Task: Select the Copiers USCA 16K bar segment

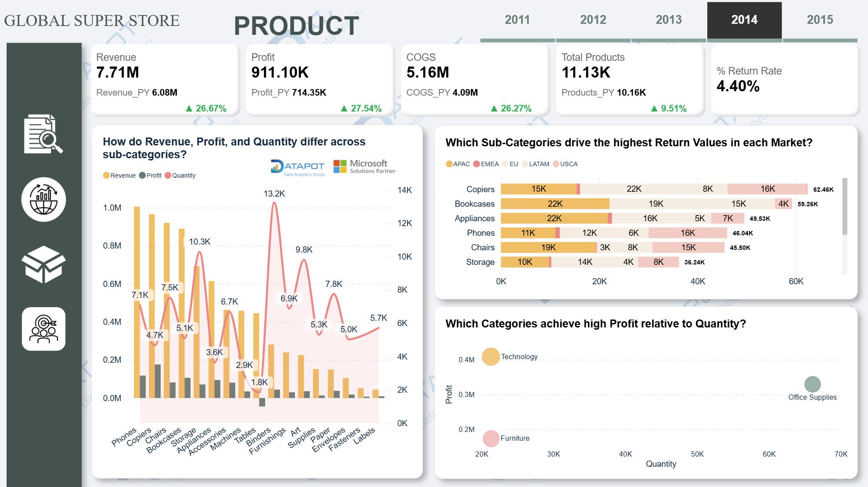Action: tap(768, 189)
